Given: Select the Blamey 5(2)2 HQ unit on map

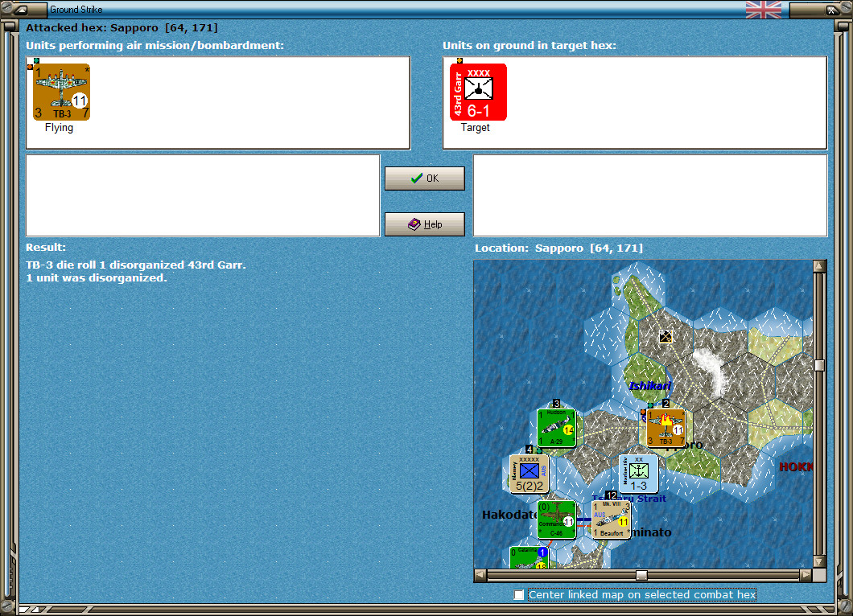Looking at the screenshot, I should coord(529,474).
